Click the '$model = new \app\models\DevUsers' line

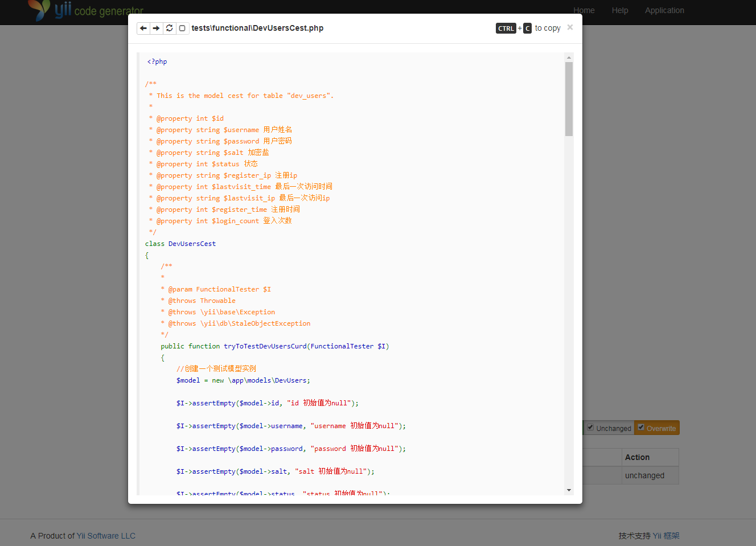243,380
